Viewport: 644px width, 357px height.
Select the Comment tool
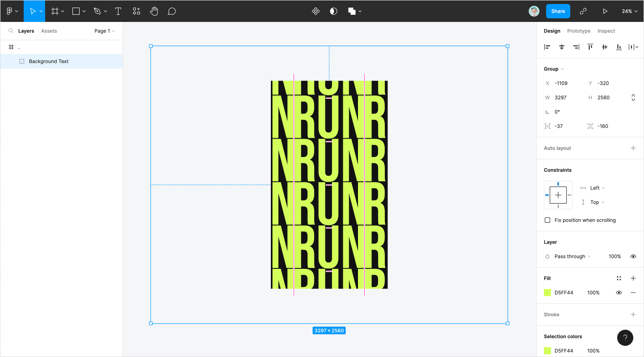pos(172,11)
